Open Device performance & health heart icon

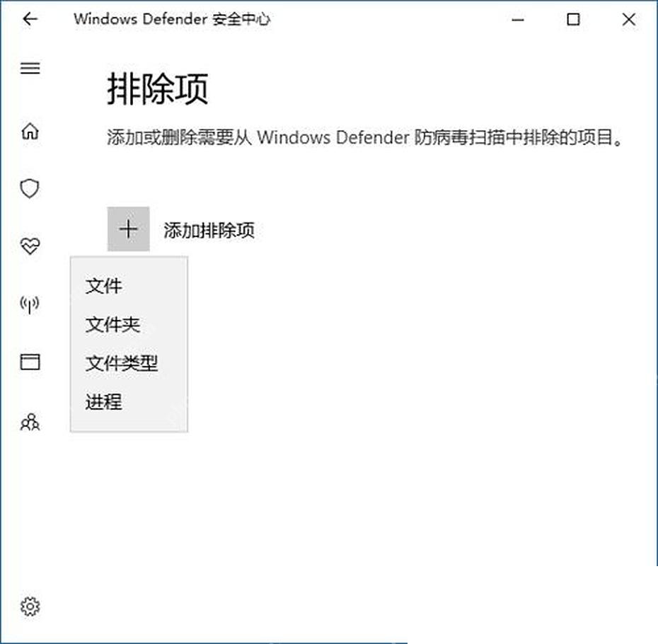(x=30, y=246)
